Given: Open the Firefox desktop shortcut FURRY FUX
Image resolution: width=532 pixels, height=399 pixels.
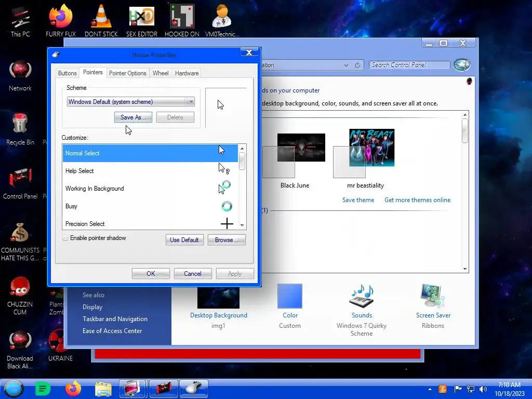Looking at the screenshot, I should tap(61, 21).
